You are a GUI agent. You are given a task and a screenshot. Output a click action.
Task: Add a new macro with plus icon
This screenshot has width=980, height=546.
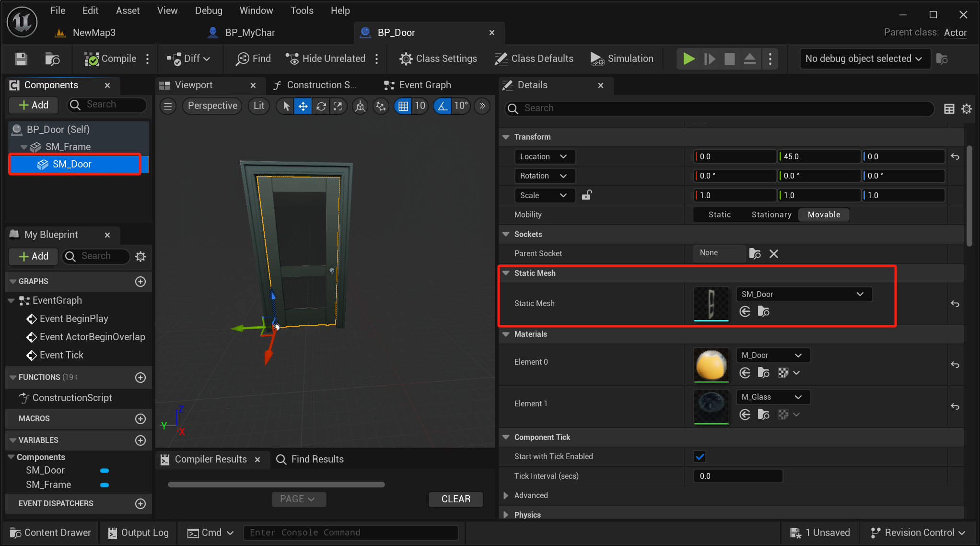pos(140,419)
